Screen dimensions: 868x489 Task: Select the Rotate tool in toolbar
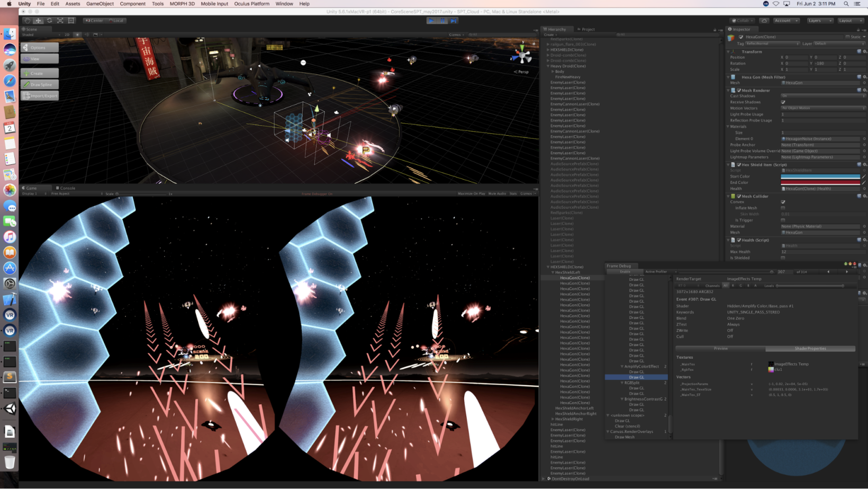click(49, 21)
